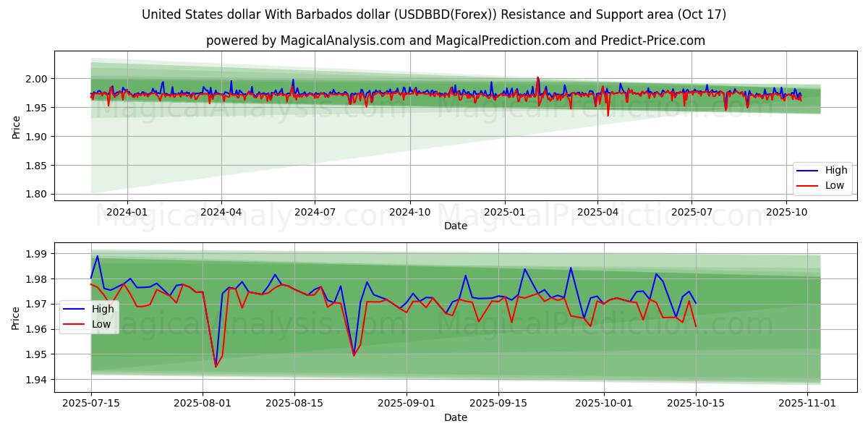This screenshot has height=434, width=868.
Task: Click the 2025-07 date tick on top chart
Action: [692, 212]
